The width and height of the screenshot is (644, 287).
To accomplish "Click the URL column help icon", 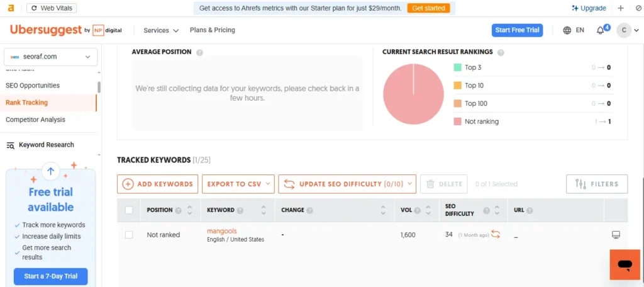I will point(530,210).
